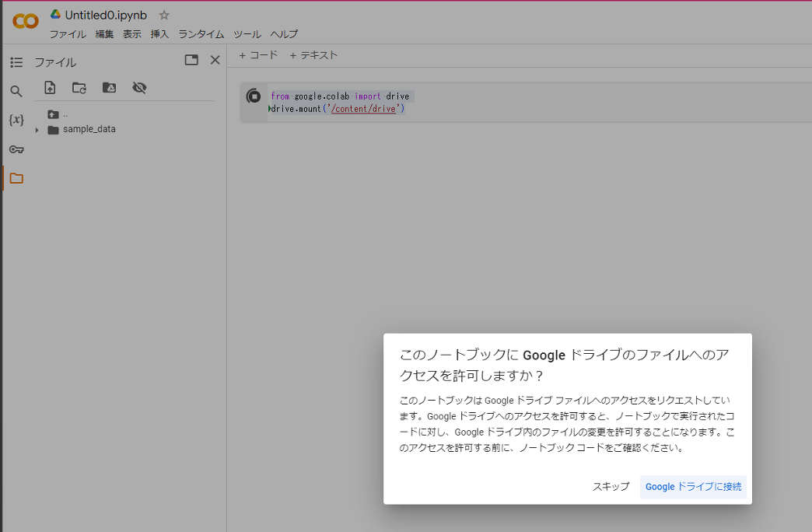Image resolution: width=812 pixels, height=532 pixels.
Task: Open the ランタイム menu
Action: 201,34
